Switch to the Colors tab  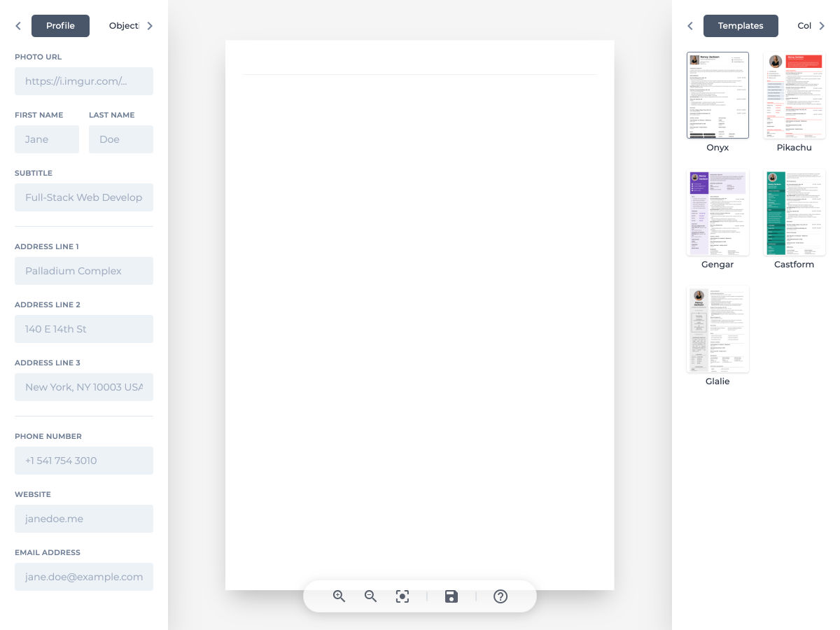804,26
